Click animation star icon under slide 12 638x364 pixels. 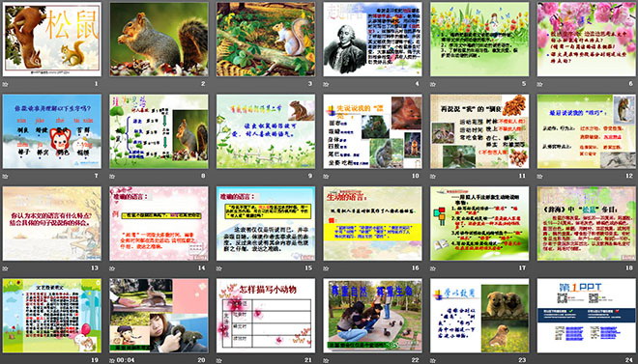tap(540, 176)
